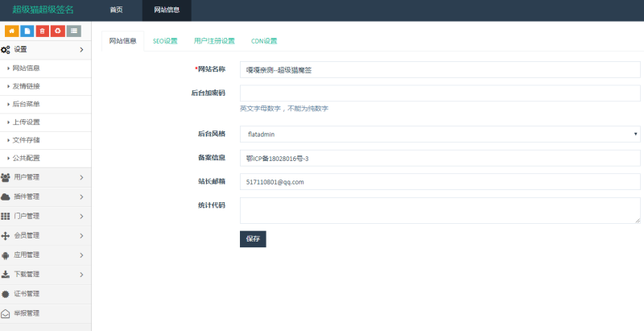Open the 证书管理 sidebar label
The width and height of the screenshot is (644, 331).
tap(27, 294)
